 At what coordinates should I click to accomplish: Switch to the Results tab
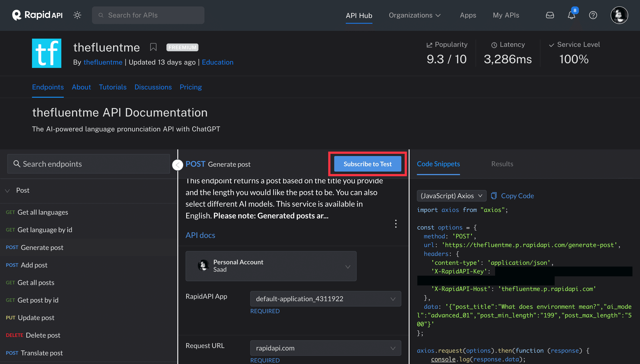(x=502, y=164)
